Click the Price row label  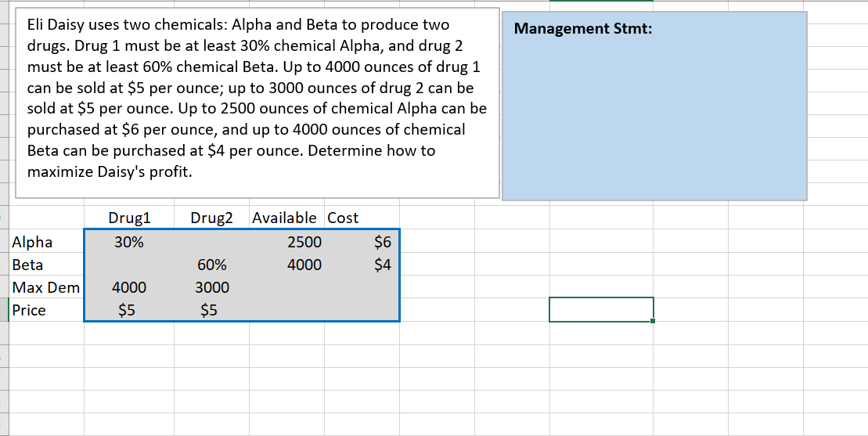[x=47, y=310]
